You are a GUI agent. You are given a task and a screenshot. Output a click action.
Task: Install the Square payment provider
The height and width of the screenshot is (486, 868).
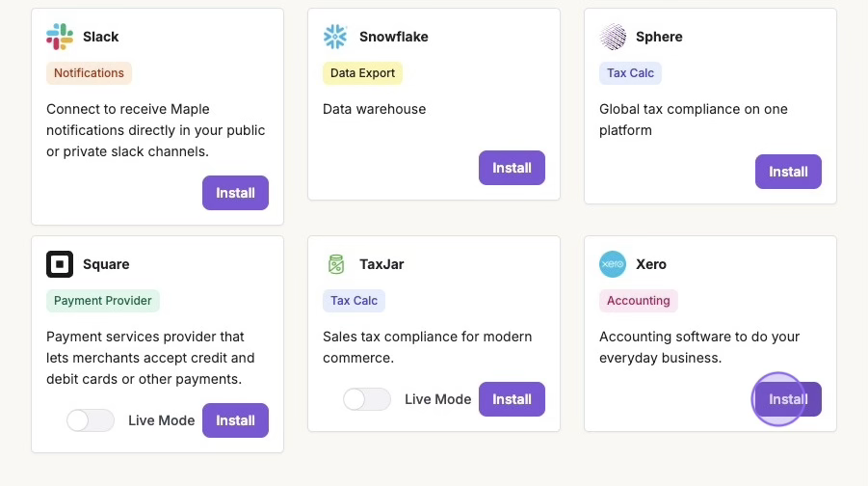(235, 420)
